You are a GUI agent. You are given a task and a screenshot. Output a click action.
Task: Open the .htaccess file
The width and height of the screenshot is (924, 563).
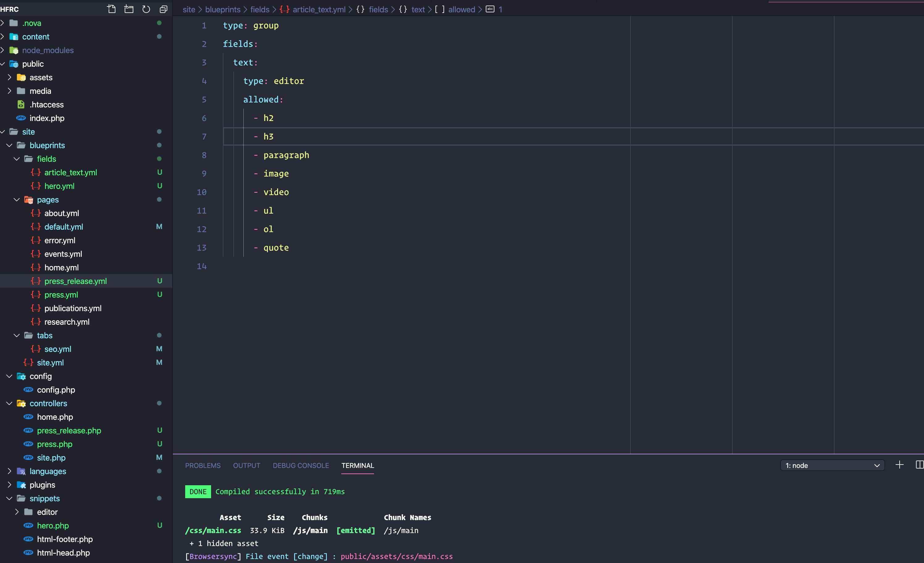coord(47,105)
